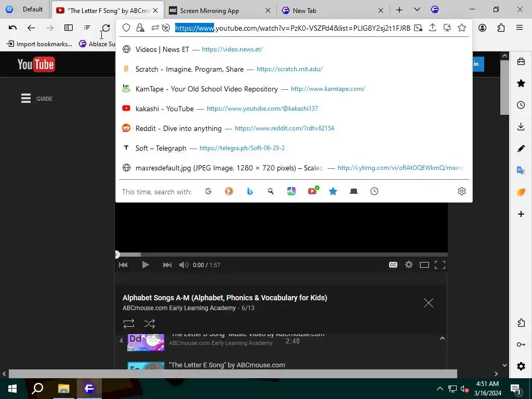Screen dimensions: 532x399
Task: Skip to the next video in playlist
Action: [167, 265]
